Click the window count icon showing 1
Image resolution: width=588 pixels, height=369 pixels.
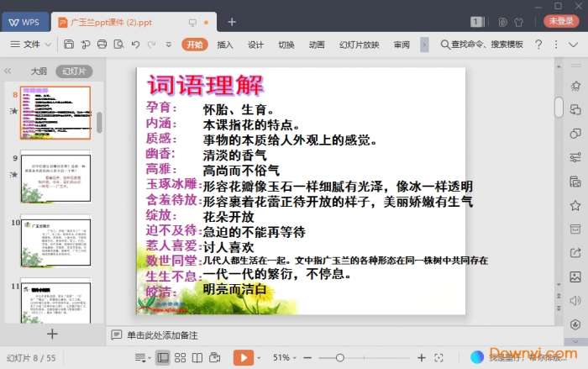(x=476, y=22)
